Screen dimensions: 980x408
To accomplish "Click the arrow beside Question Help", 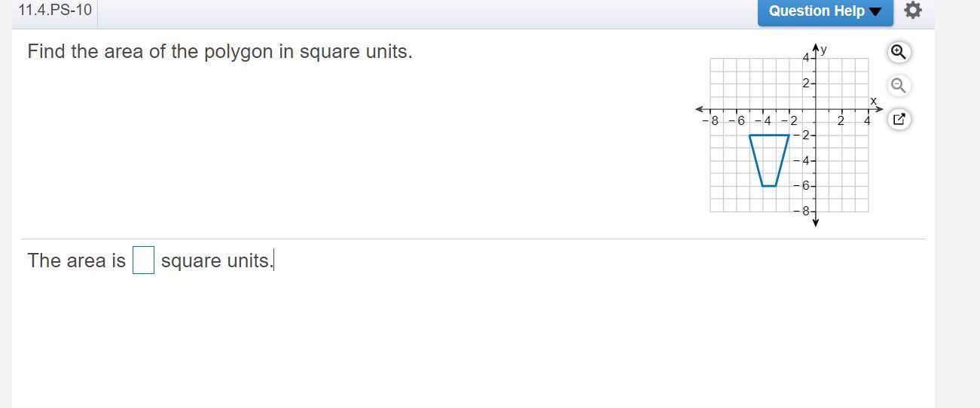I will click(875, 11).
